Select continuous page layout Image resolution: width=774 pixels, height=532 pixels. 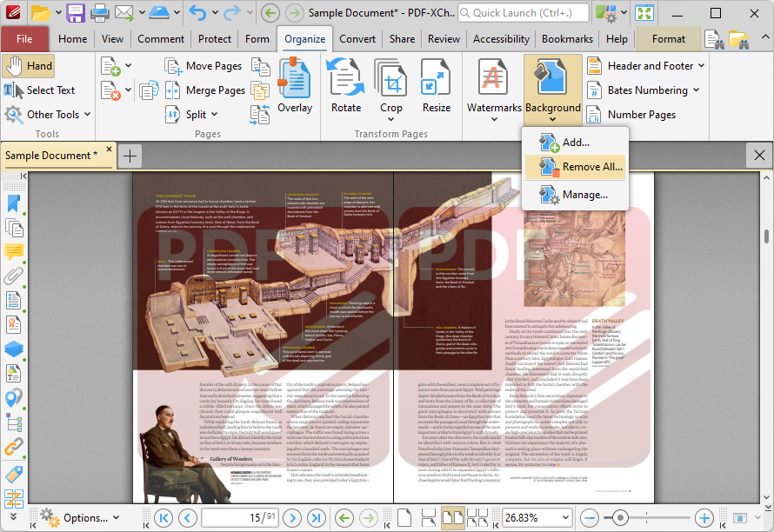point(428,518)
